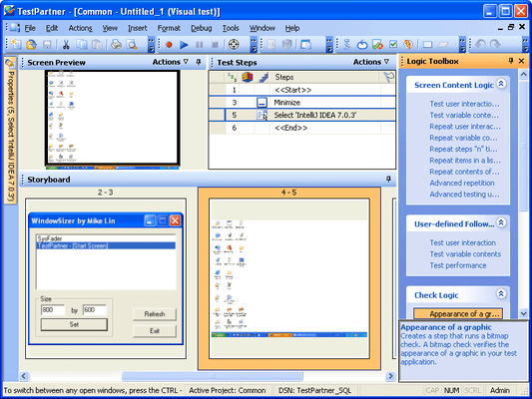Collapse the User-defined Follow section

tap(501, 222)
